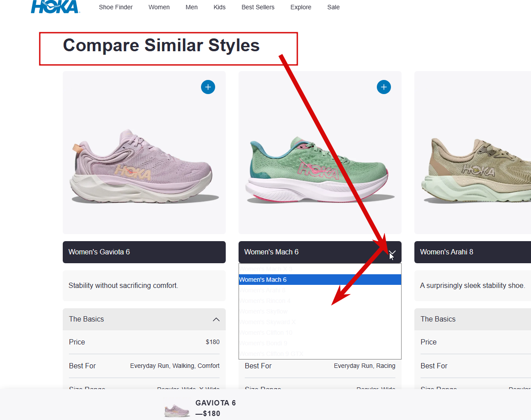
Task: Select Women's Mach X 3 from list
Action: (x=266, y=269)
